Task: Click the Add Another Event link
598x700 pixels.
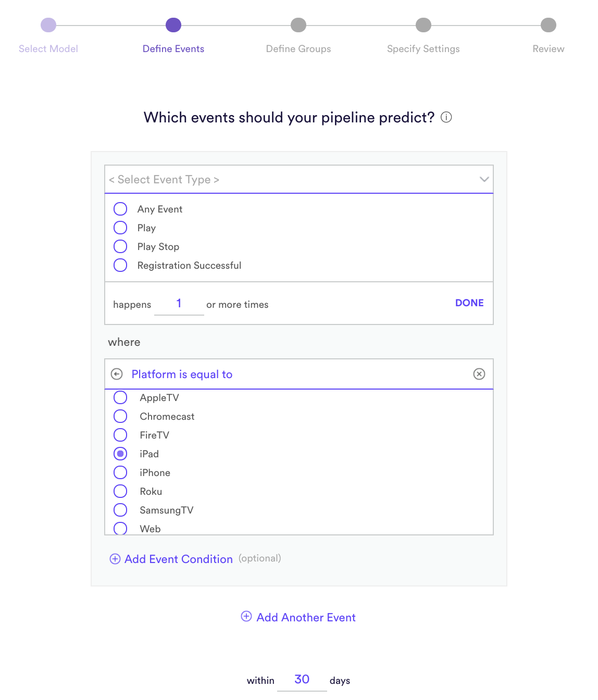Action: click(x=306, y=618)
